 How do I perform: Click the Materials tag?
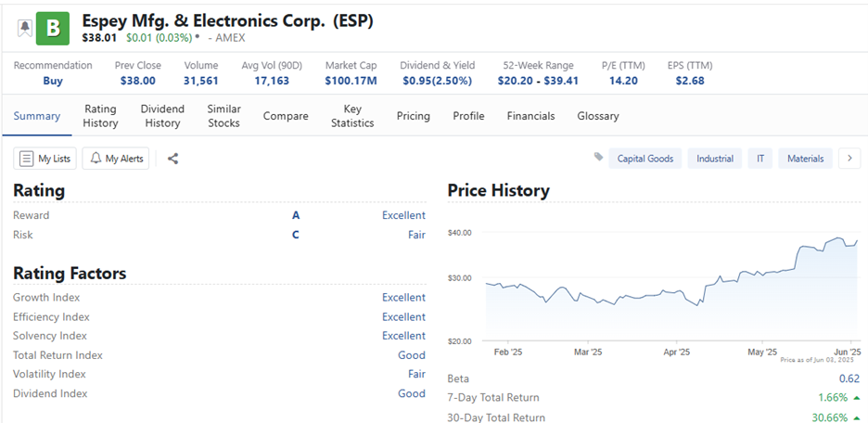[806, 159]
